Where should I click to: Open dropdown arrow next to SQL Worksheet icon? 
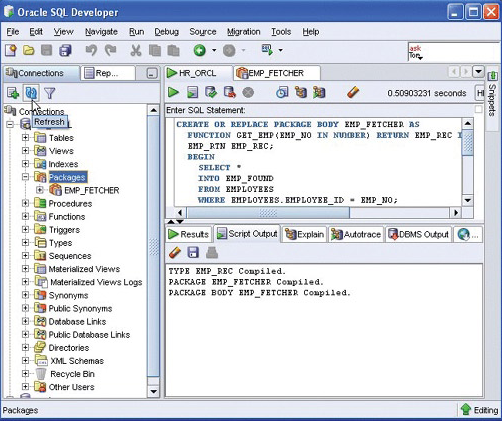click(280, 50)
